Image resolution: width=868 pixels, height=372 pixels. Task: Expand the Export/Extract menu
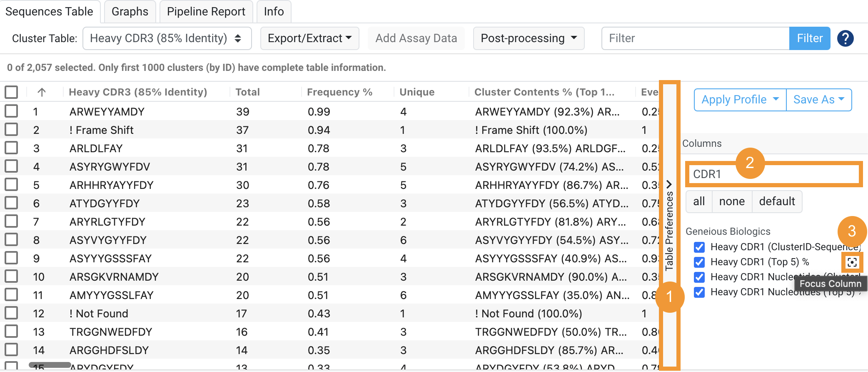tap(309, 38)
